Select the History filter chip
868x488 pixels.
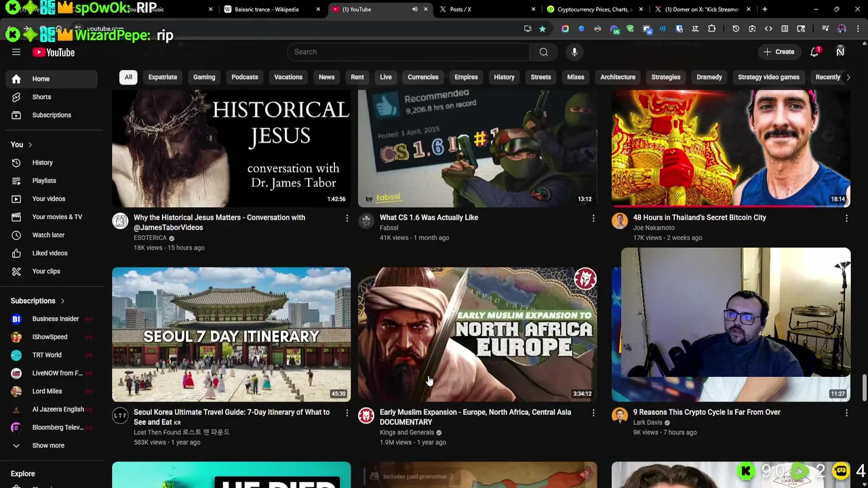pos(504,77)
